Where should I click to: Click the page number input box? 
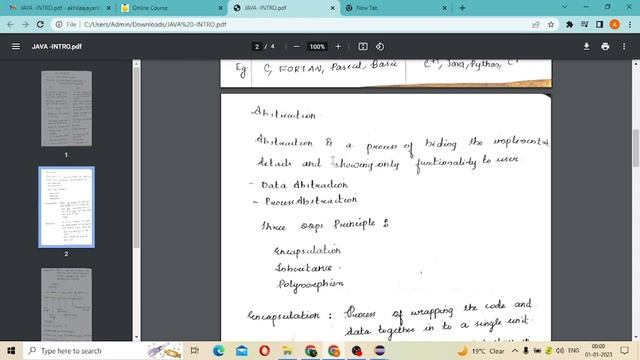tap(257, 47)
